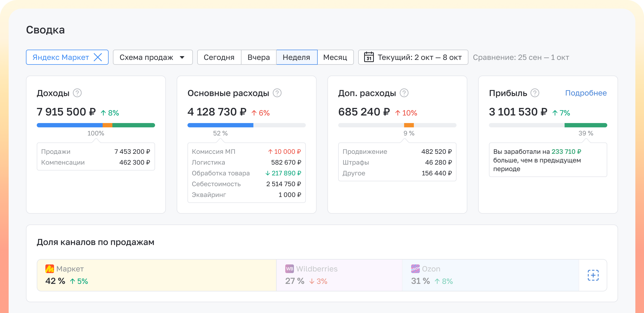The height and width of the screenshot is (313, 644).
Task: Click the Яндекс Маркет logo icon
Action: click(50, 269)
